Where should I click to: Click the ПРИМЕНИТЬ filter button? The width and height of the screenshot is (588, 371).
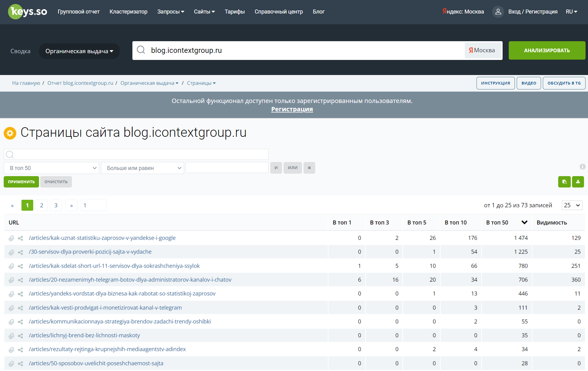point(21,182)
